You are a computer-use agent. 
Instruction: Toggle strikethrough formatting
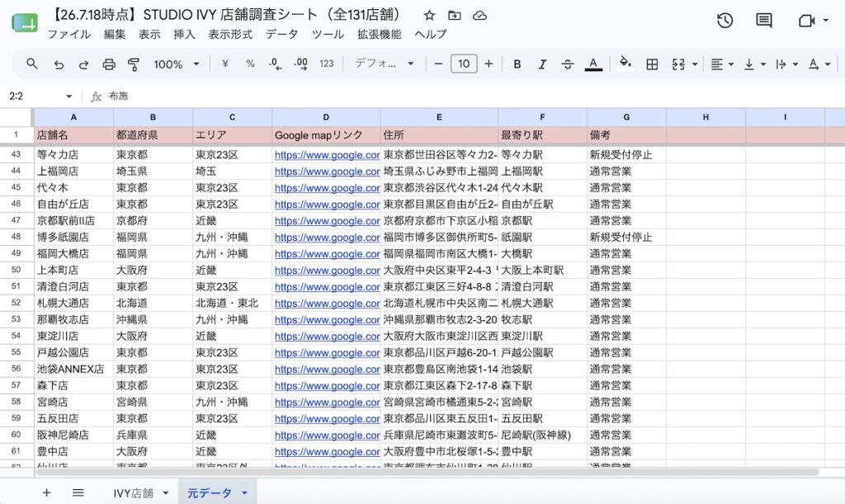pos(568,64)
